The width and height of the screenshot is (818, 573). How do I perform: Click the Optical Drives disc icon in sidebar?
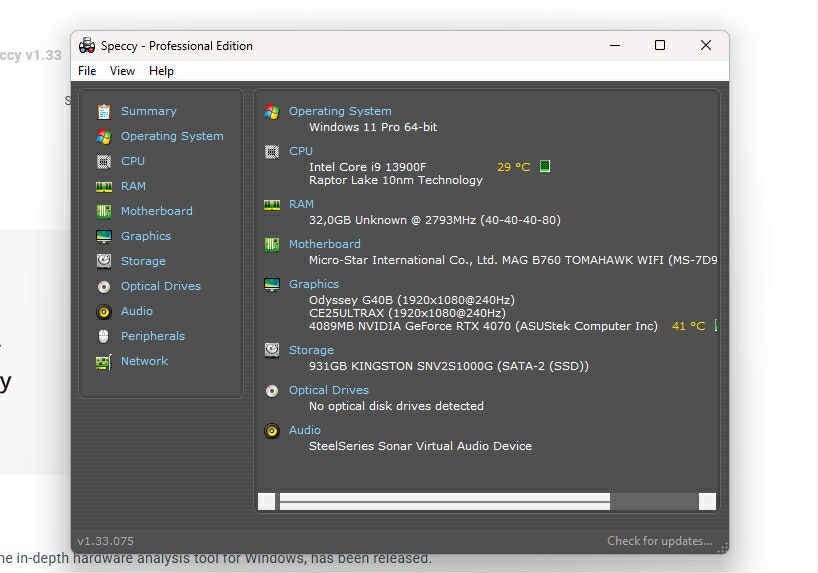[104, 286]
